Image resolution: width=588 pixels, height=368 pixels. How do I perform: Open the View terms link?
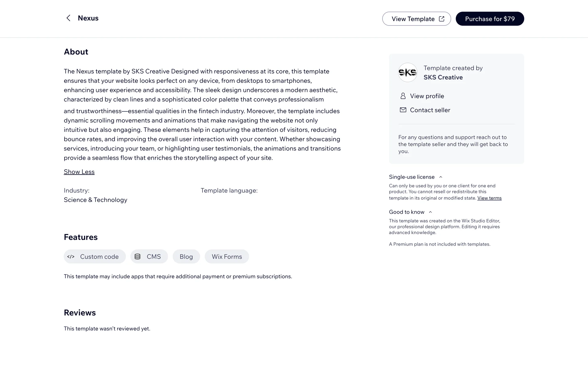489,198
